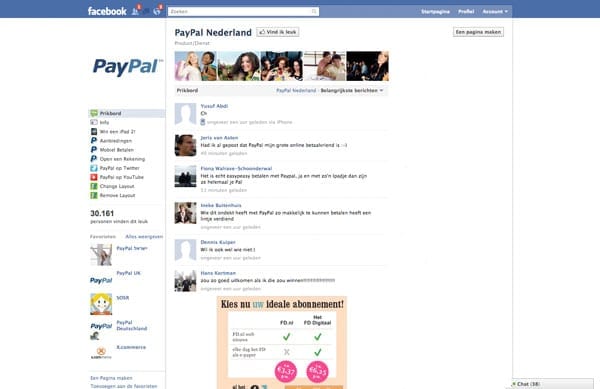Screen dimensions: 600x389
Task: Click the search magnifier icon
Action: (x=314, y=11)
